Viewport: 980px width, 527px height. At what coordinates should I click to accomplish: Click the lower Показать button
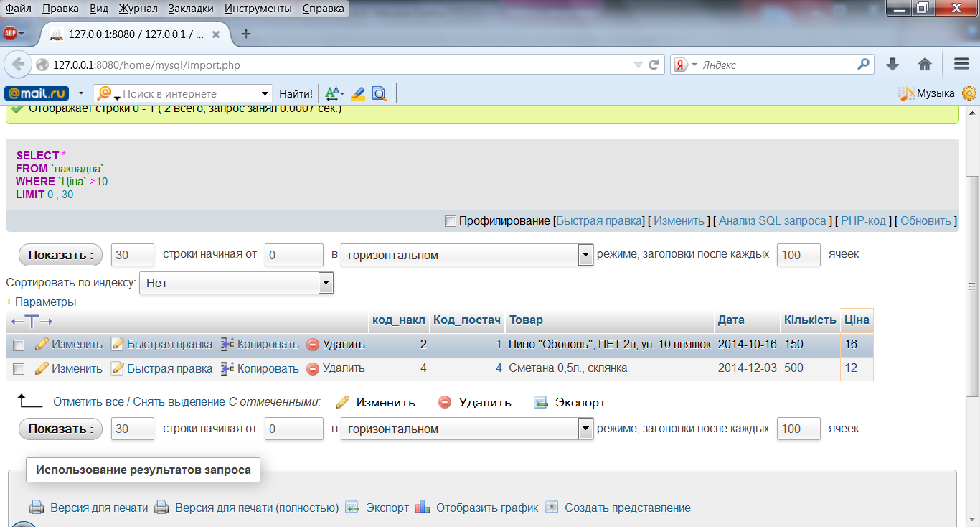(x=60, y=429)
